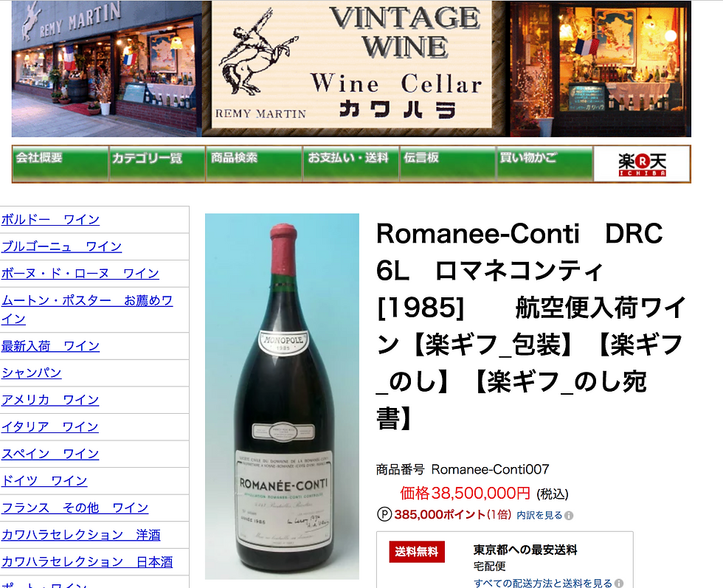Screen dimensions: 723x588
Task: Click the price 価格38,500,000円 text
Action: (x=466, y=494)
